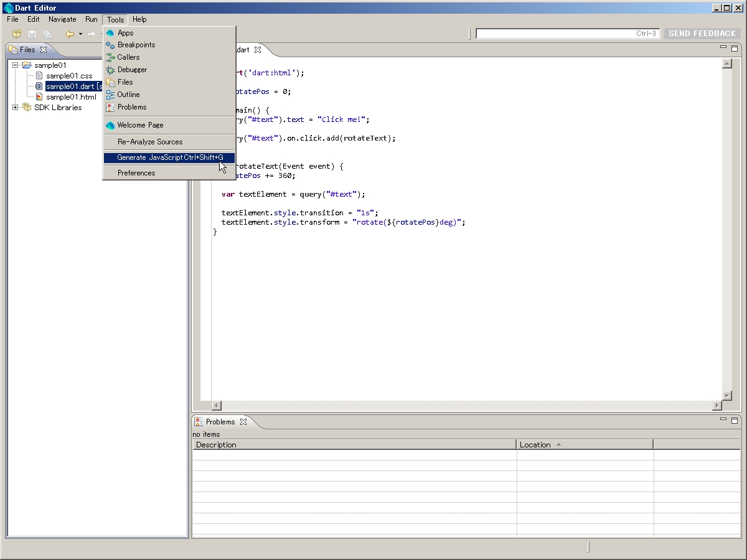This screenshot has width=747, height=560.
Task: Click the sample01.html file icon
Action: pyautogui.click(x=39, y=97)
